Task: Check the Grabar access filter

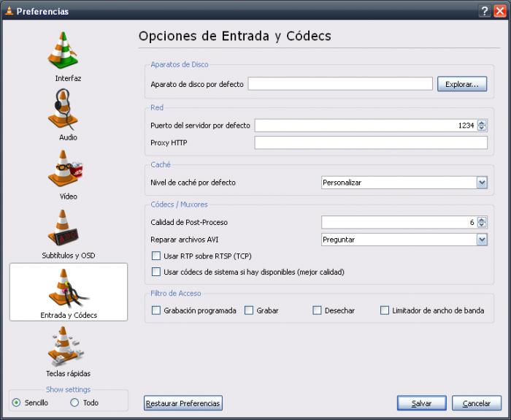Action: pyautogui.click(x=249, y=310)
